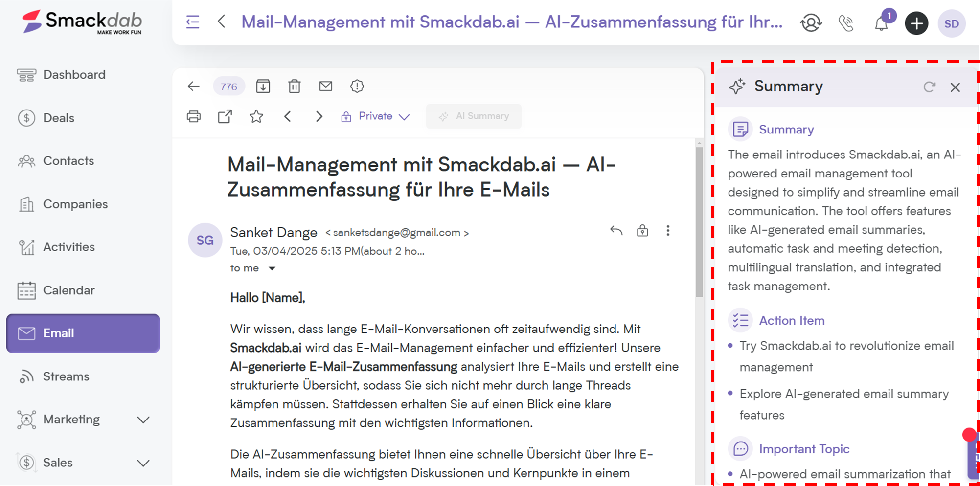Click the Smackdab logo
Viewport: 980px width, 486px height.
[x=82, y=22]
